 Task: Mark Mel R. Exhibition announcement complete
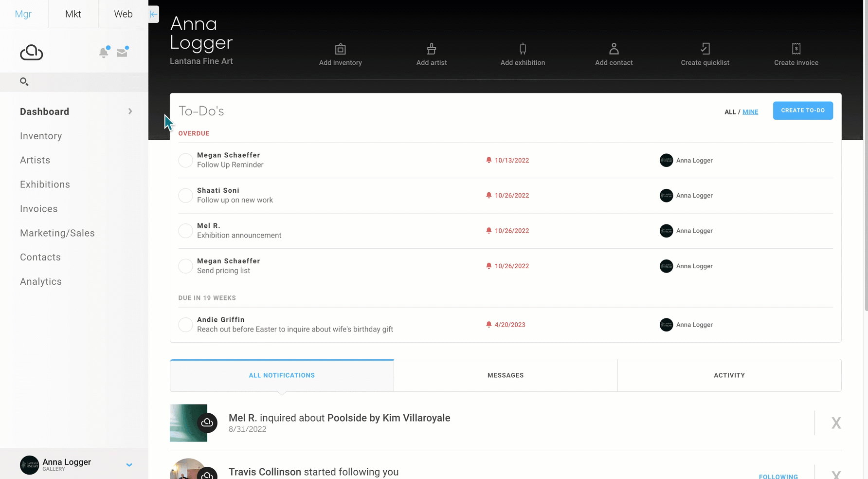185,231
